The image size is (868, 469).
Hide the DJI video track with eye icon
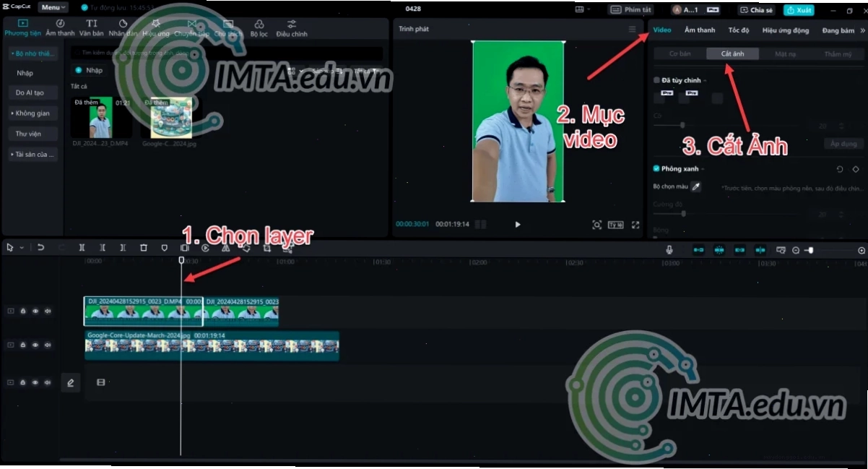(x=35, y=311)
